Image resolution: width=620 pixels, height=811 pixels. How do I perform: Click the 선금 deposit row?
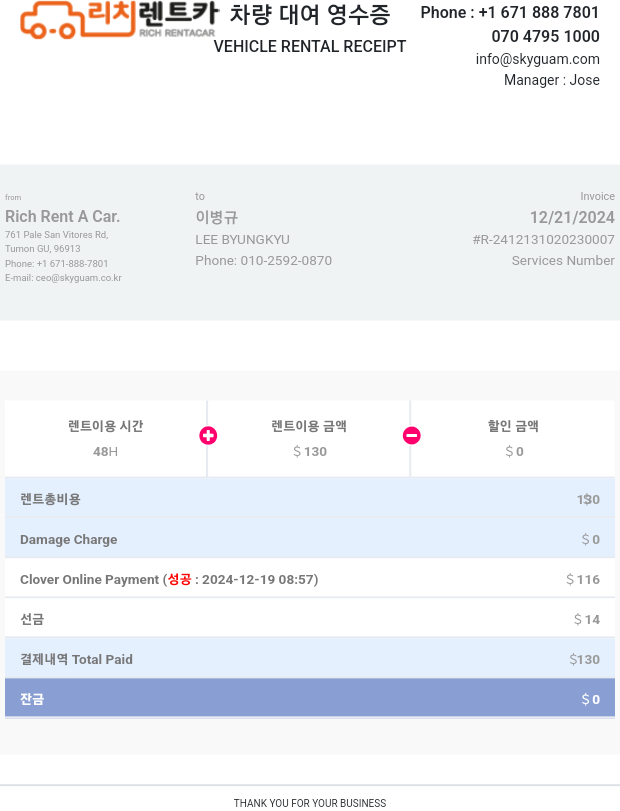309,619
